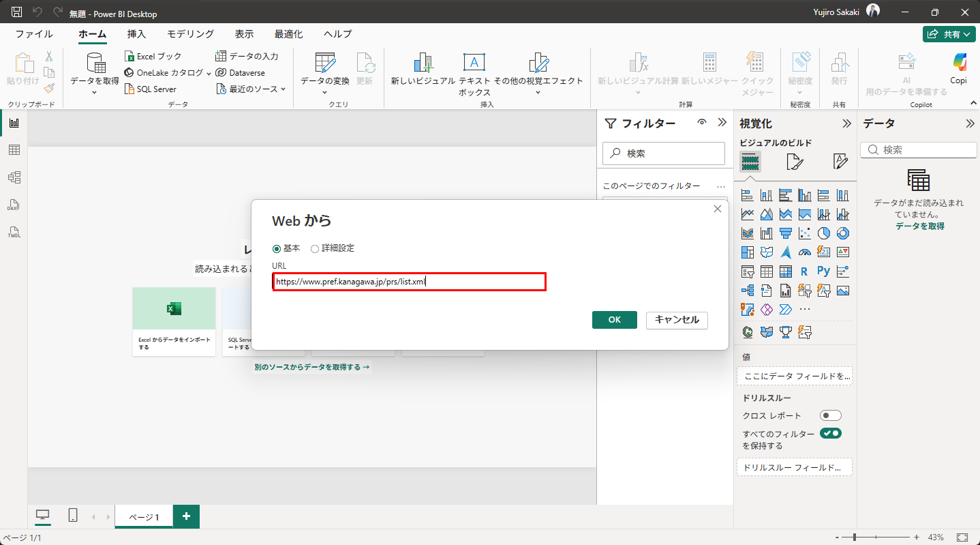Open the ファイル menu
The image size is (980, 545).
pos(34,34)
